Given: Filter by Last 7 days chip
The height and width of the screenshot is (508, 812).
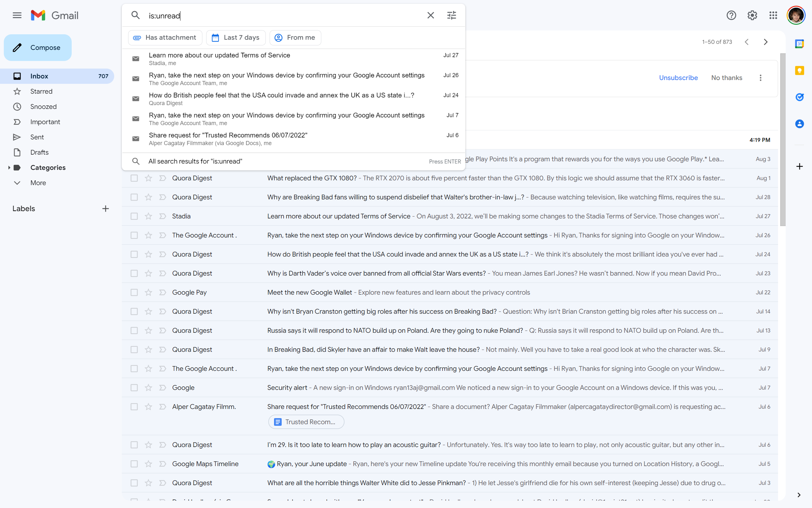Looking at the screenshot, I should tap(236, 38).
